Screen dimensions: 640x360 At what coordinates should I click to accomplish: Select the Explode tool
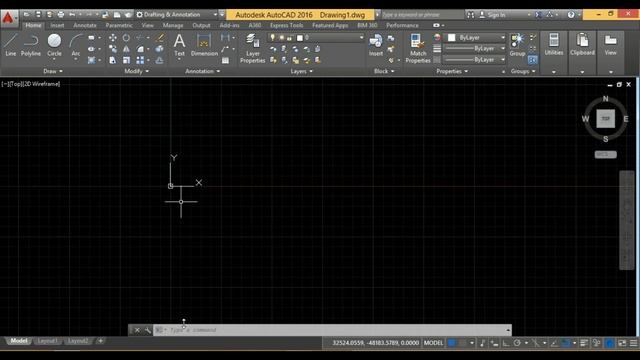160,49
